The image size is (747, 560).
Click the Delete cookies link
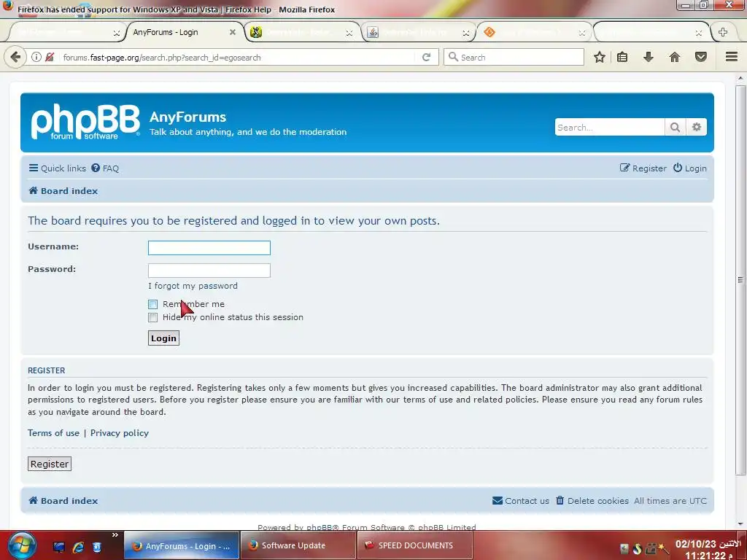592,501
